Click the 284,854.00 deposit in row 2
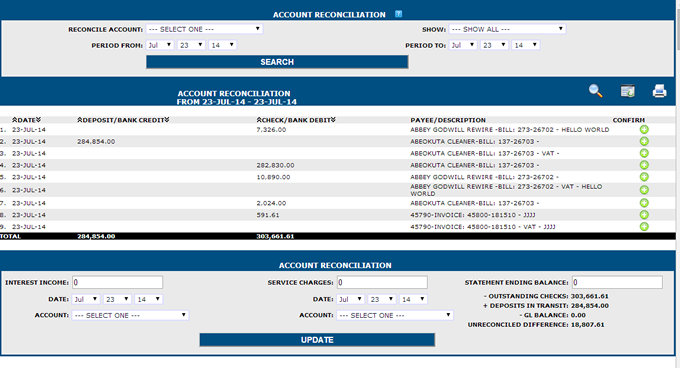The height and width of the screenshot is (368, 680). [x=96, y=141]
